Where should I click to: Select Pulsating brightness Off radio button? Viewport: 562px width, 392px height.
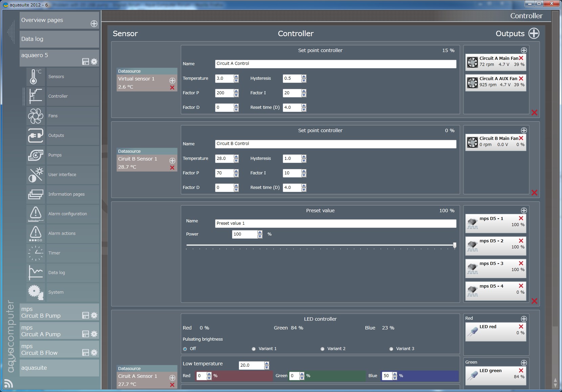[x=185, y=349]
